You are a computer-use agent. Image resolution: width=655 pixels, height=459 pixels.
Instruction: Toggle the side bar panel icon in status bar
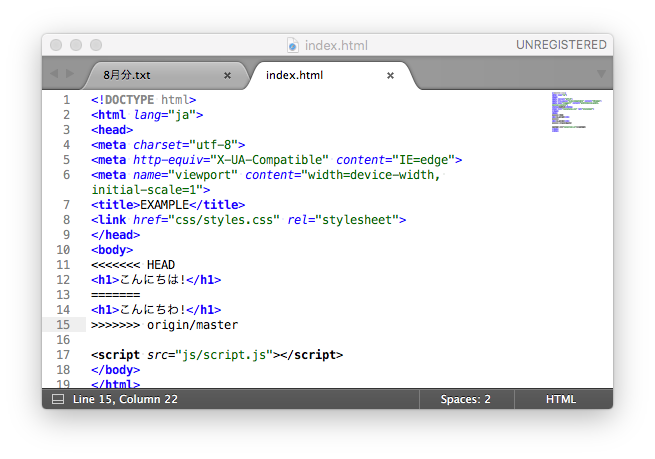click(x=58, y=399)
